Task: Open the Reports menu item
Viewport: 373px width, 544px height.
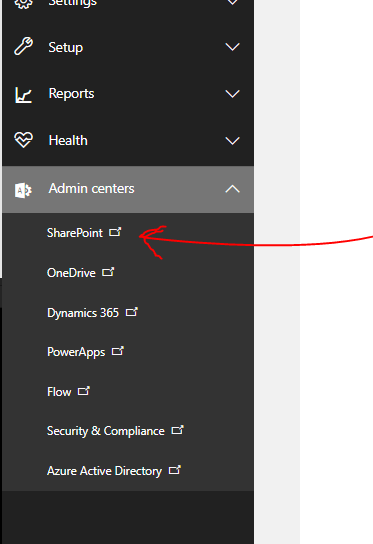Action: click(128, 94)
